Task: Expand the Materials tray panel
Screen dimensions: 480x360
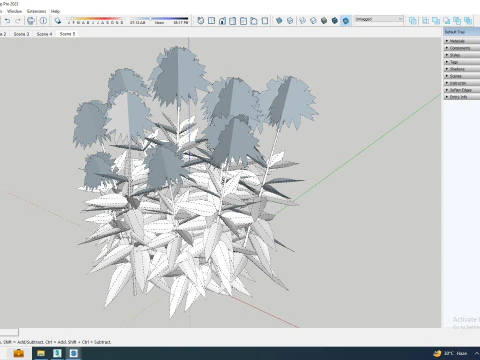Action: click(462, 41)
